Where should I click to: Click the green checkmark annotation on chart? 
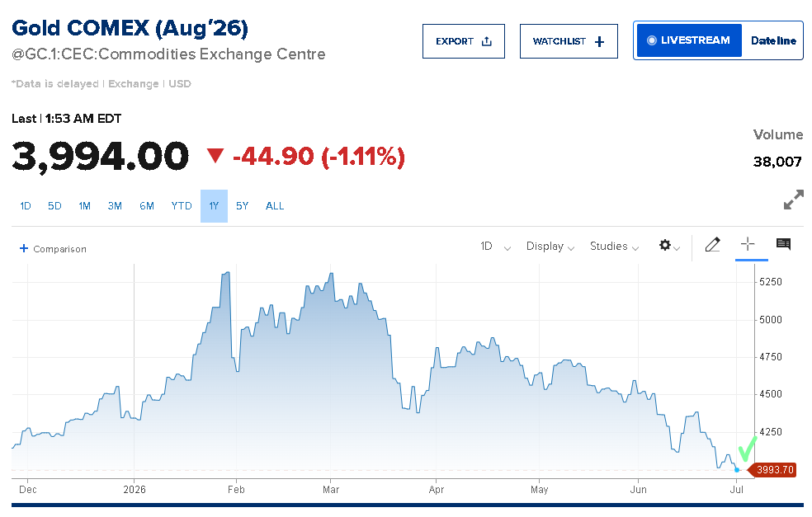pos(747,449)
